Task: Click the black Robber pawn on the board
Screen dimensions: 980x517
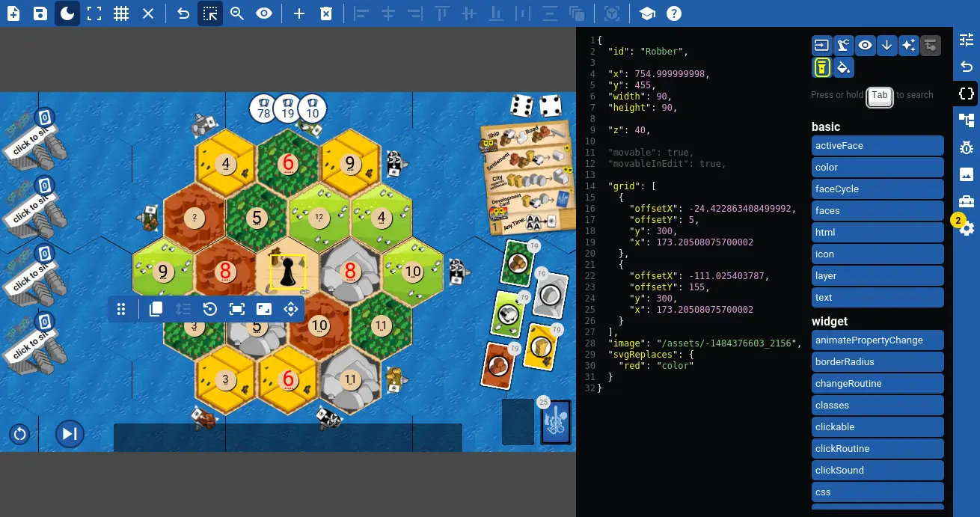Action: [x=287, y=272]
